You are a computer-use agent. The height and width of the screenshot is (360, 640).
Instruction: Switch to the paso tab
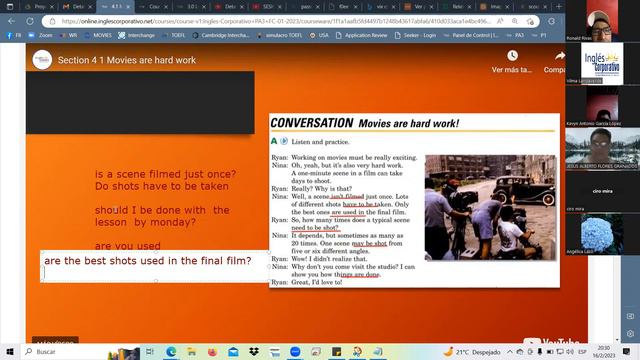[x=305, y=7]
